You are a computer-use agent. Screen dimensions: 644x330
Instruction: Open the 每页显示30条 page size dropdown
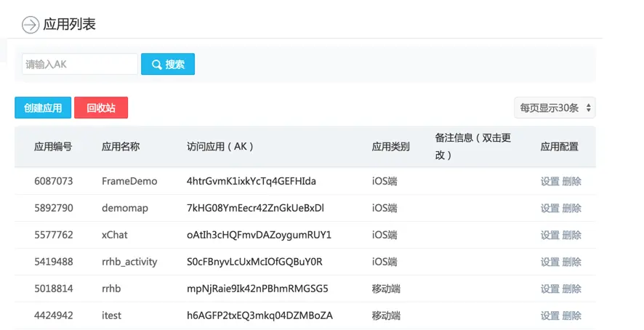[555, 108]
